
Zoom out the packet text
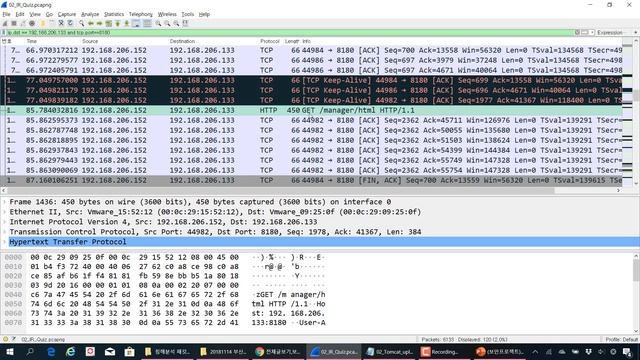[167, 23]
